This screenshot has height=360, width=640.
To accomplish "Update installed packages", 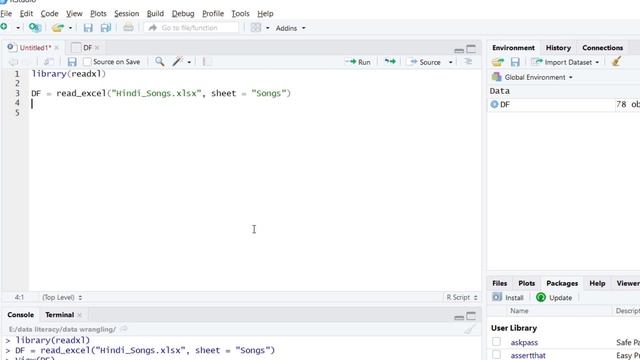I will [554, 298].
